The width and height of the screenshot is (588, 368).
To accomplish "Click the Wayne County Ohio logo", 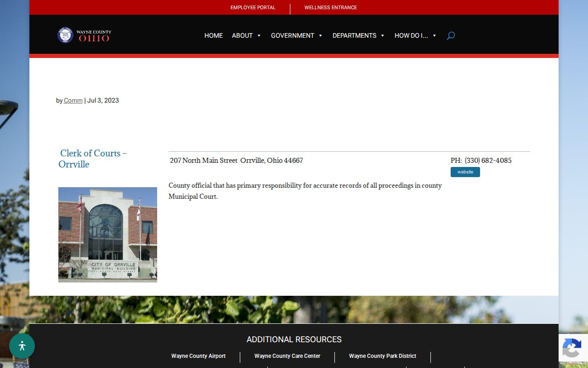I will (85, 35).
